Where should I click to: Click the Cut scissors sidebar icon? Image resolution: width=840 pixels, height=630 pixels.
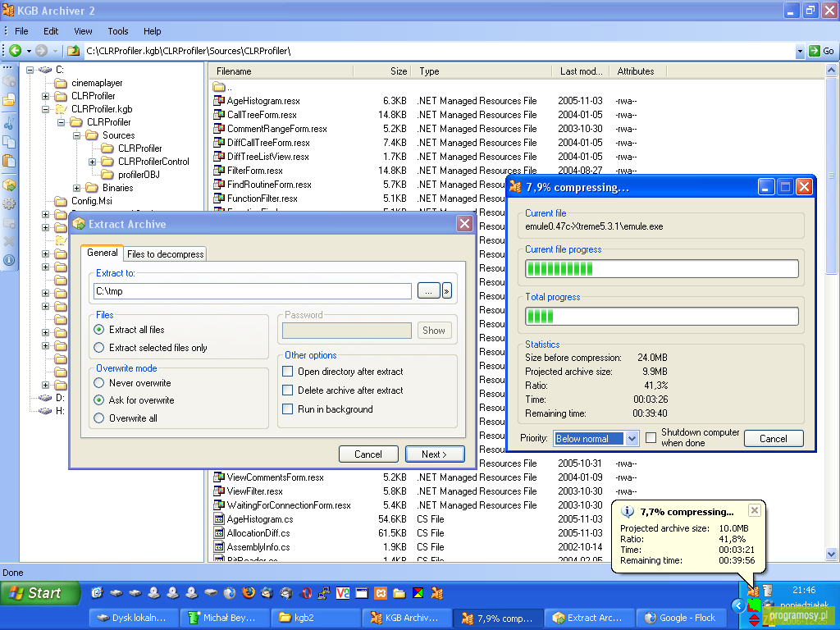coord(9,123)
